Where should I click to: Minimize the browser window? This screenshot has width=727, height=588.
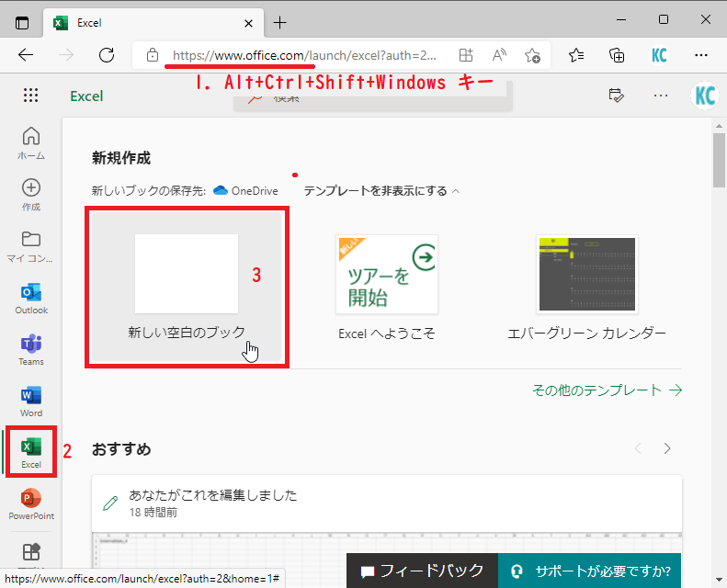621,19
